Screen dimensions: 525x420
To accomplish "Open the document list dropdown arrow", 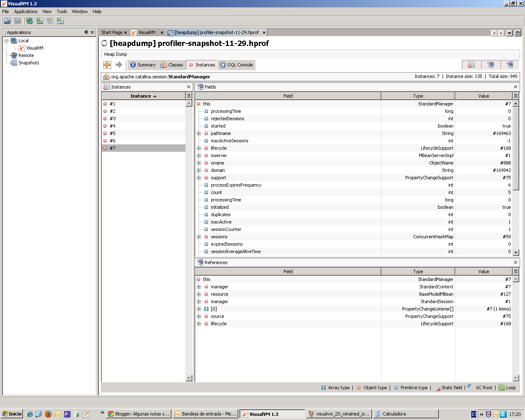I will [509, 33].
